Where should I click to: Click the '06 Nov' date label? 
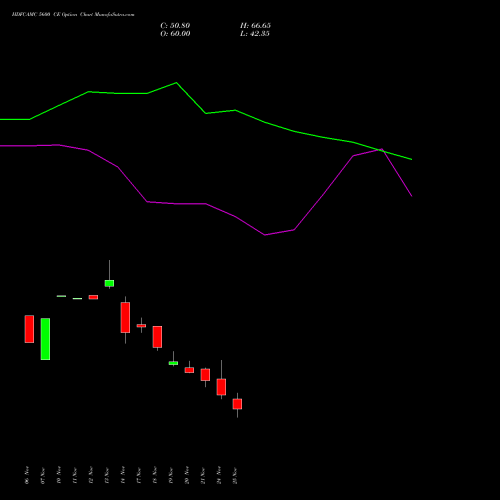click(27, 475)
